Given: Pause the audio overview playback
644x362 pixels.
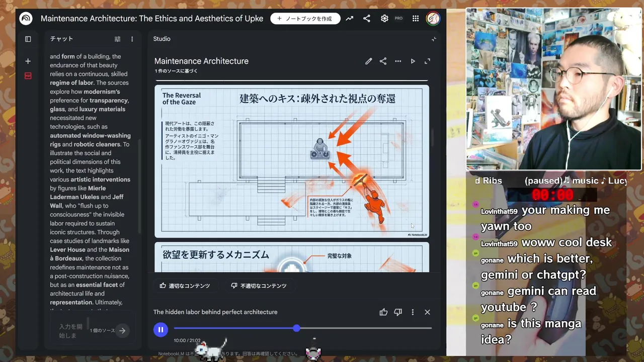Looking at the screenshot, I should (160, 330).
